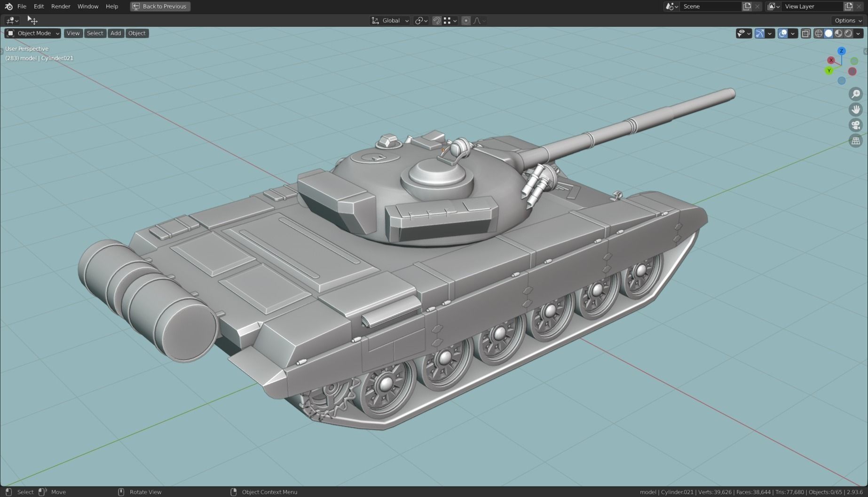
Task: Open the Blender logo menu
Action: point(8,6)
